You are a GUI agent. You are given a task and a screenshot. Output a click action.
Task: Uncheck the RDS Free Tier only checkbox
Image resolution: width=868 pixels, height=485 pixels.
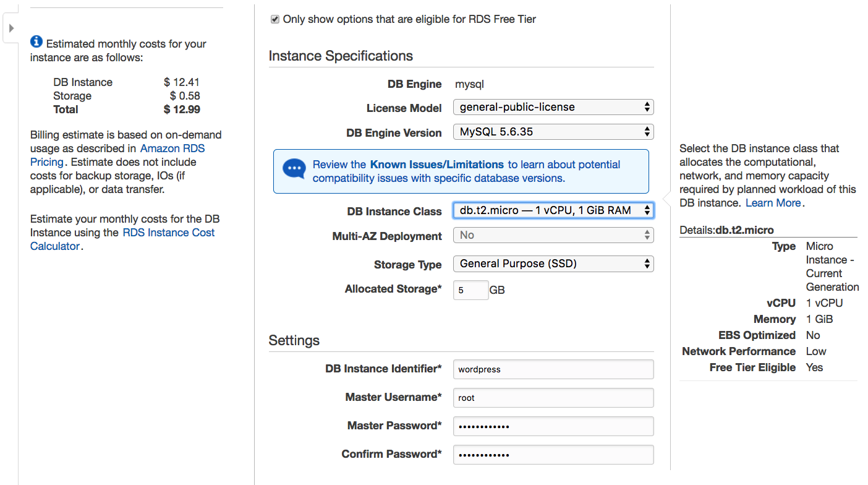[x=275, y=19]
